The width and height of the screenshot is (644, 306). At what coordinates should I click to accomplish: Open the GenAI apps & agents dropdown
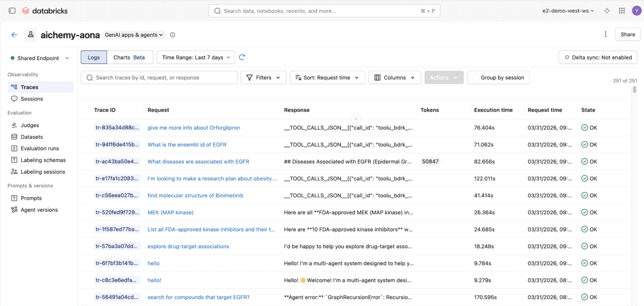134,35
